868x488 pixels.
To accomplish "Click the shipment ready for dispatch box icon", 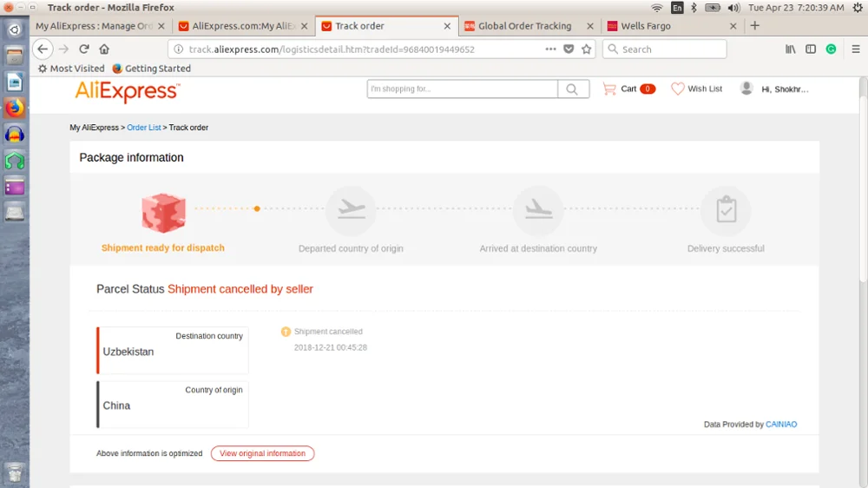I will click(x=163, y=213).
